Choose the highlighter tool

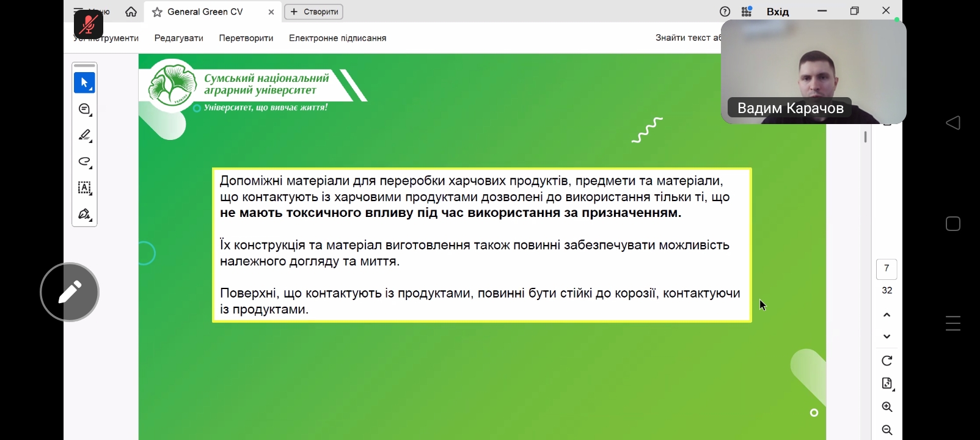84,135
